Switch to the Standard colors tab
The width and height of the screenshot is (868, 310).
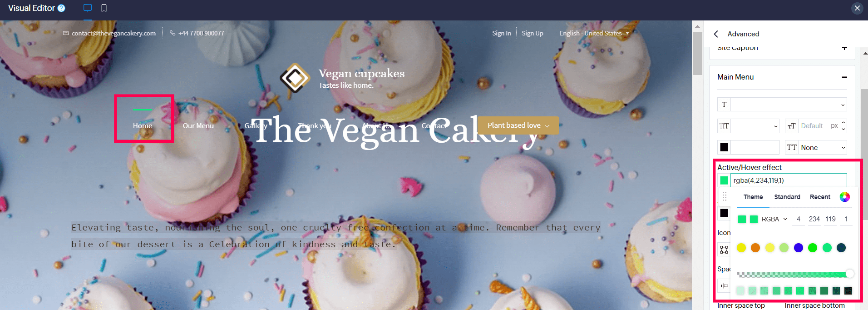tap(787, 197)
